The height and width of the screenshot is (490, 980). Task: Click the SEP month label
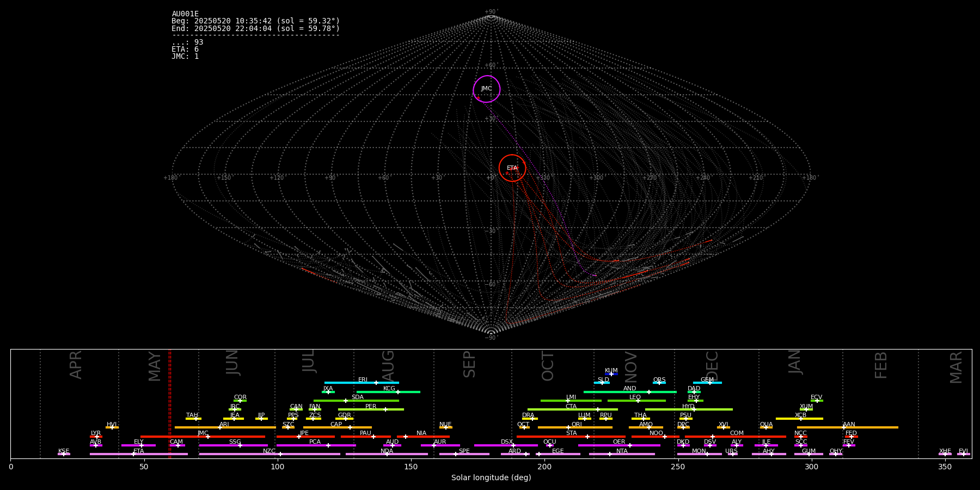coord(469,364)
